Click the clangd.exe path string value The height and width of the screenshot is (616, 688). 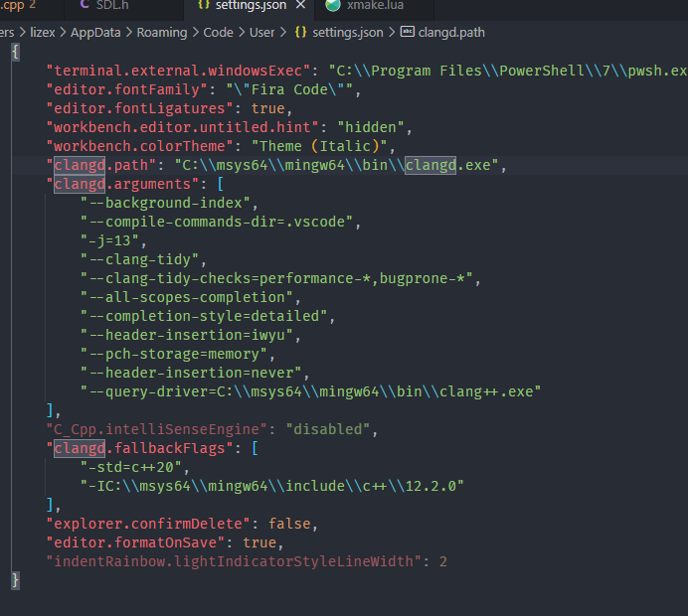pyautogui.click(x=336, y=165)
